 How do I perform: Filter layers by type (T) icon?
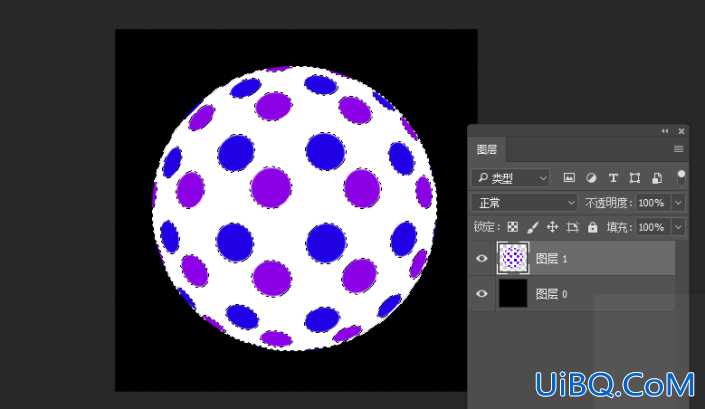[x=613, y=178]
